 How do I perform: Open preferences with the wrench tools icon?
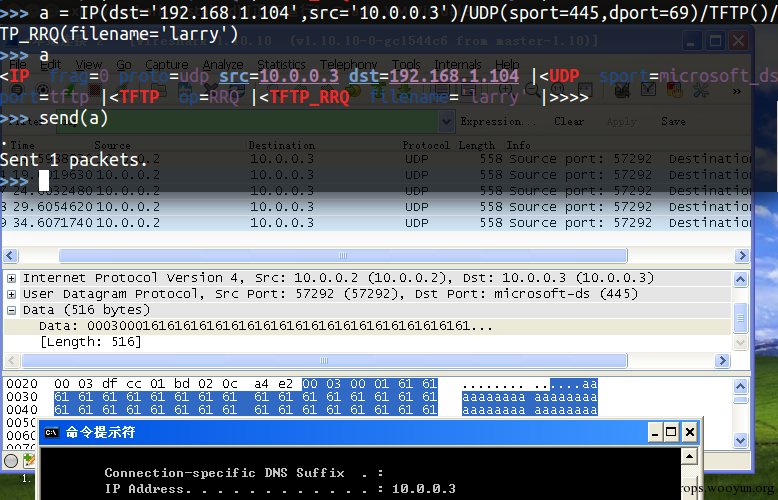701,90
